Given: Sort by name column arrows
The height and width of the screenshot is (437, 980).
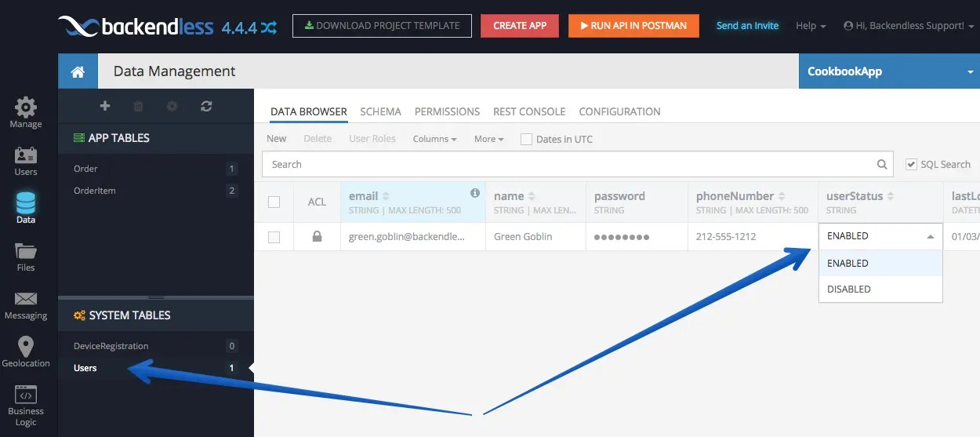Looking at the screenshot, I should 532,196.
